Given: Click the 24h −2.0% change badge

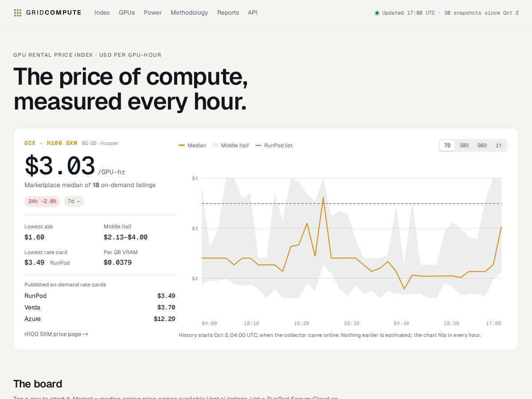Looking at the screenshot, I should pos(42,201).
